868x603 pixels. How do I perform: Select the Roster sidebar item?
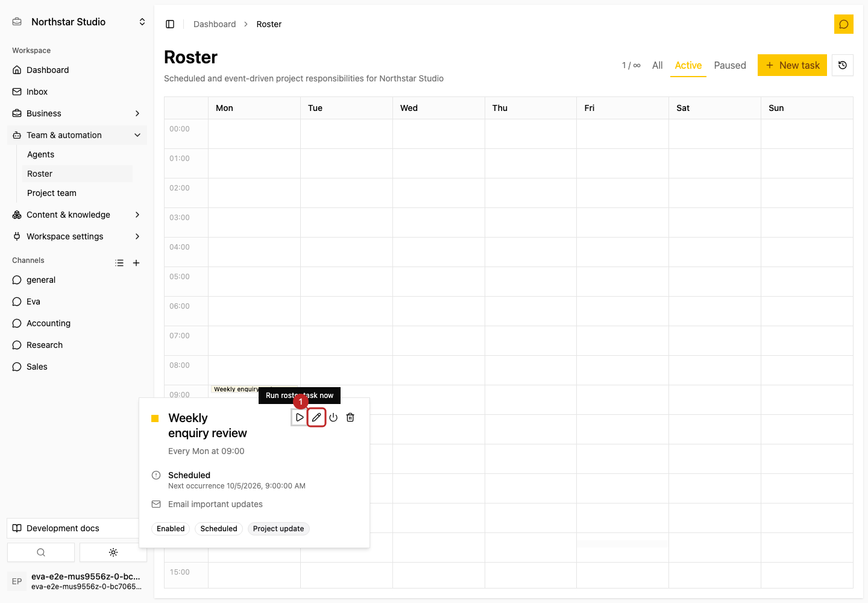77,174
